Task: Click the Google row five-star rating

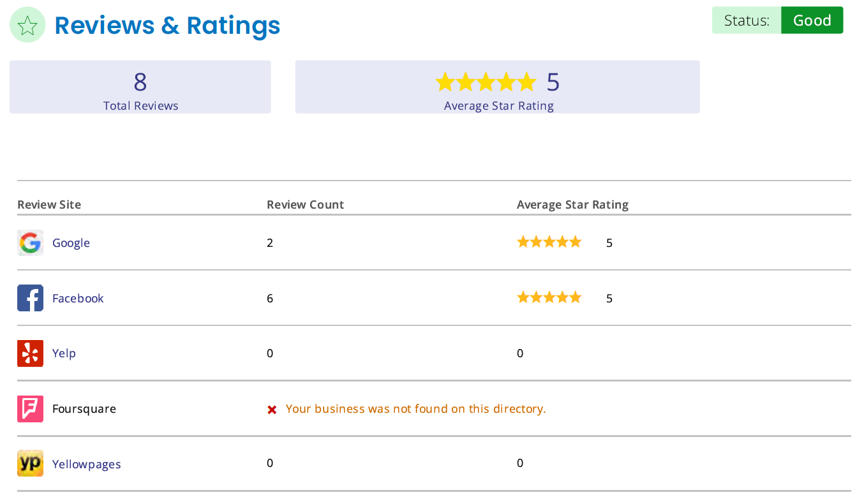Action: 549,242
